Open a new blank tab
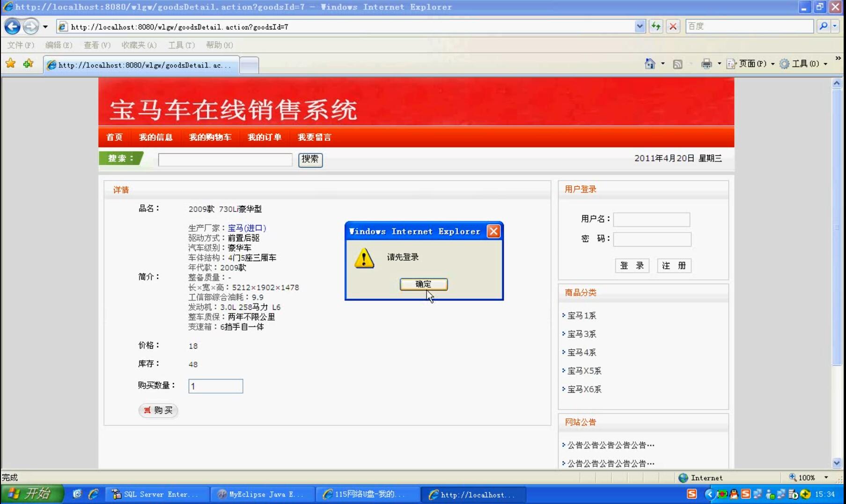This screenshot has width=846, height=504. pyautogui.click(x=249, y=66)
